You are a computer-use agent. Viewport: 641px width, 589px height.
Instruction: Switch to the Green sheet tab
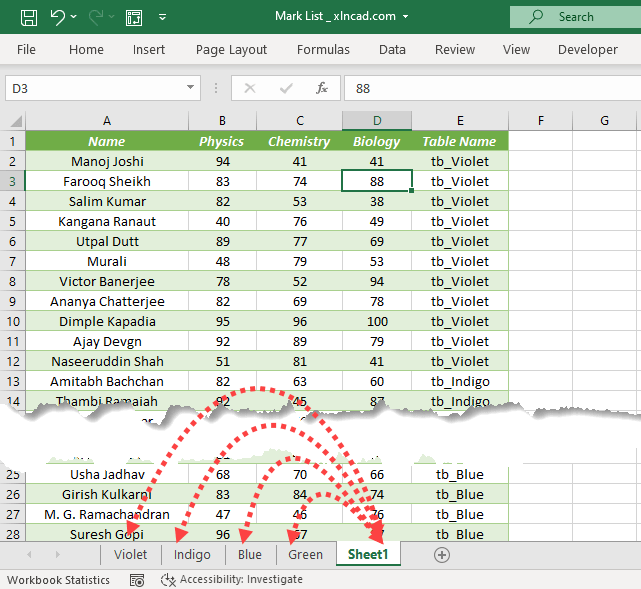pos(305,555)
